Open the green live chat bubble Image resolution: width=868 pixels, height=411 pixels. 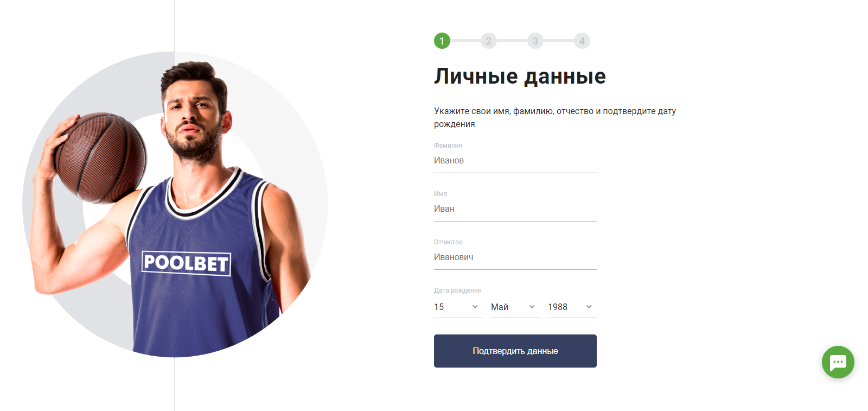point(838,362)
